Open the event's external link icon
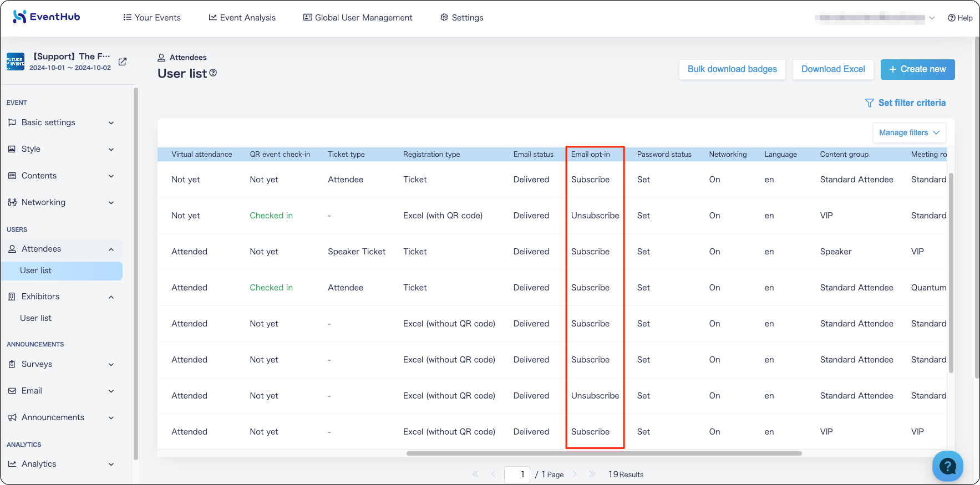980x485 pixels. pyautogui.click(x=123, y=62)
